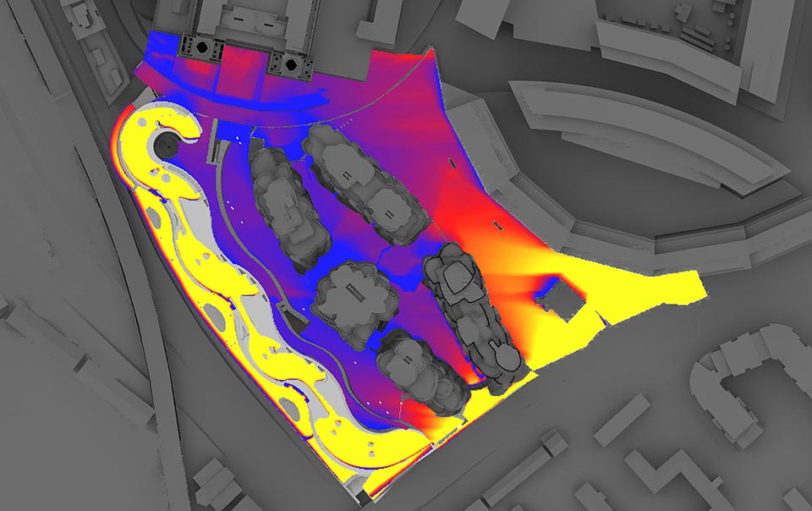Click the dark circle inside the yellow spiral
Viewport: 812px width, 511px height.
[x=167, y=148]
